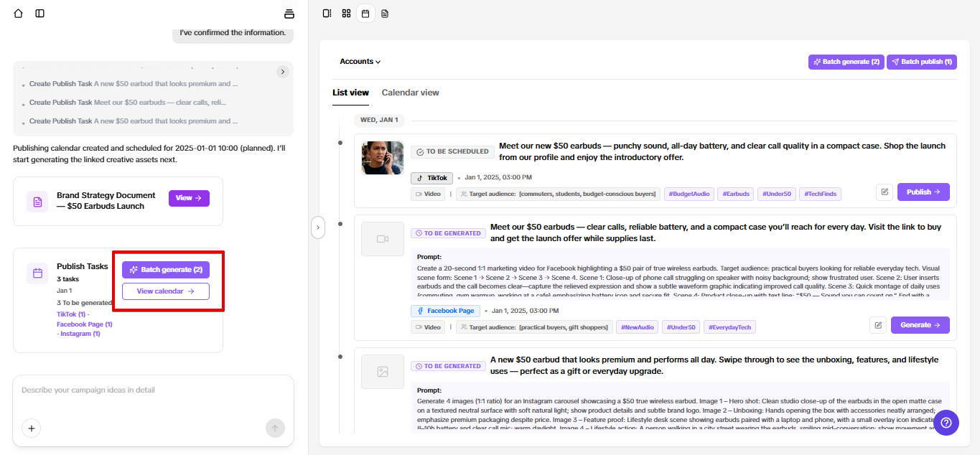This screenshot has height=455, width=980.
Task: Select the calendar icon in top toolbar
Action: (x=365, y=14)
